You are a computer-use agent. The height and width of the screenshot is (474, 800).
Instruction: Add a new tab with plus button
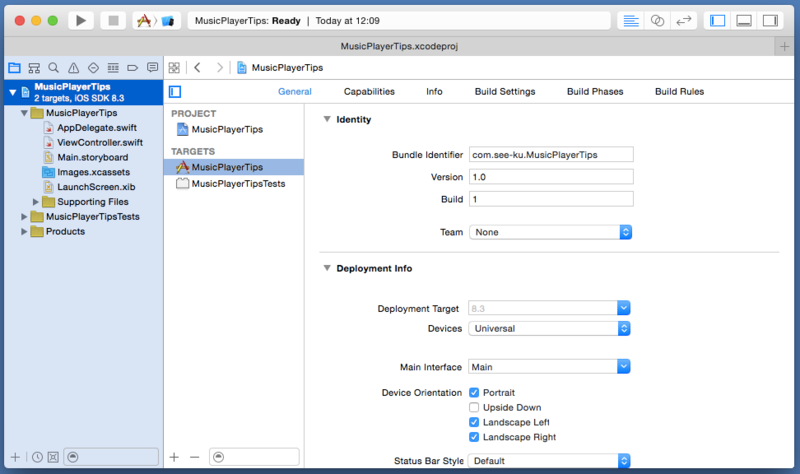[x=784, y=46]
